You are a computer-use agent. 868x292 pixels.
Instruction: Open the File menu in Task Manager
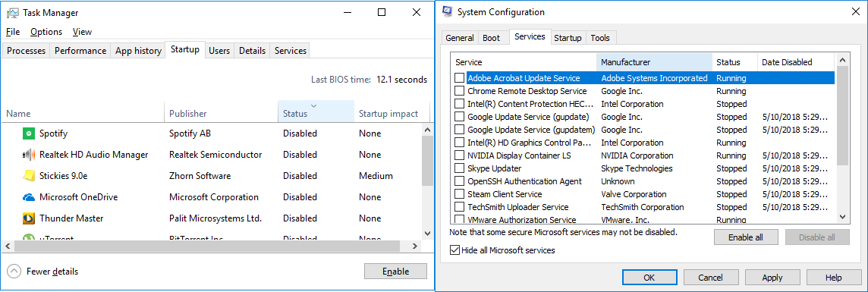14,32
